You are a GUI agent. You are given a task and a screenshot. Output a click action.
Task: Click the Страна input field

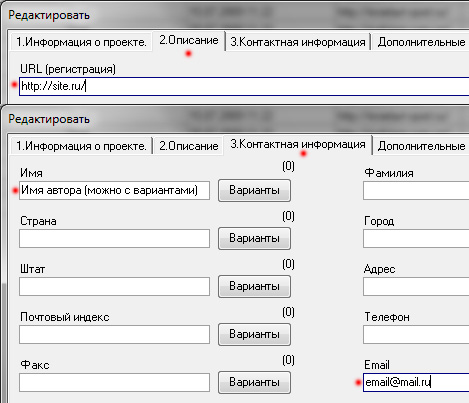coord(114,238)
